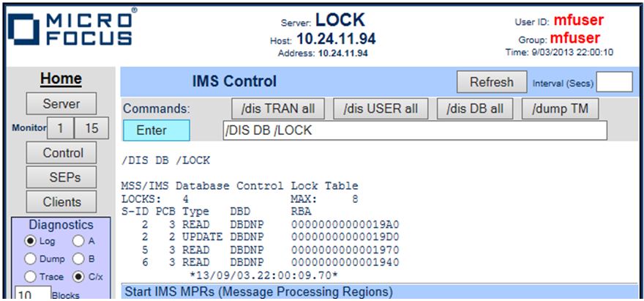Run the /dis TRAN all command
The height and width of the screenshot is (301, 644).
tap(277, 109)
